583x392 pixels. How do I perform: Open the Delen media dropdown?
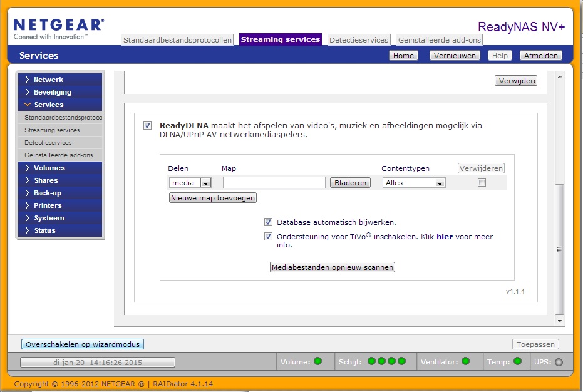(205, 183)
